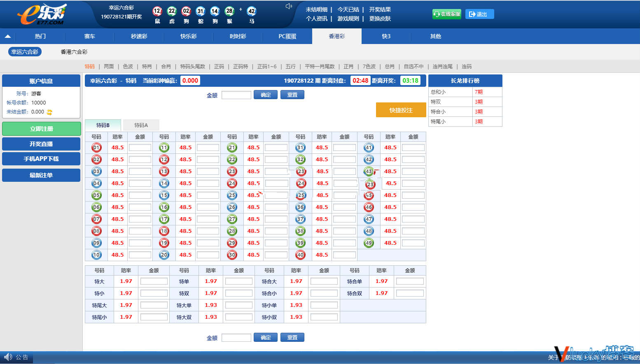Collapse the menu with the up arrow icon
Viewport: 640px width, 364px height.
pos(7,36)
